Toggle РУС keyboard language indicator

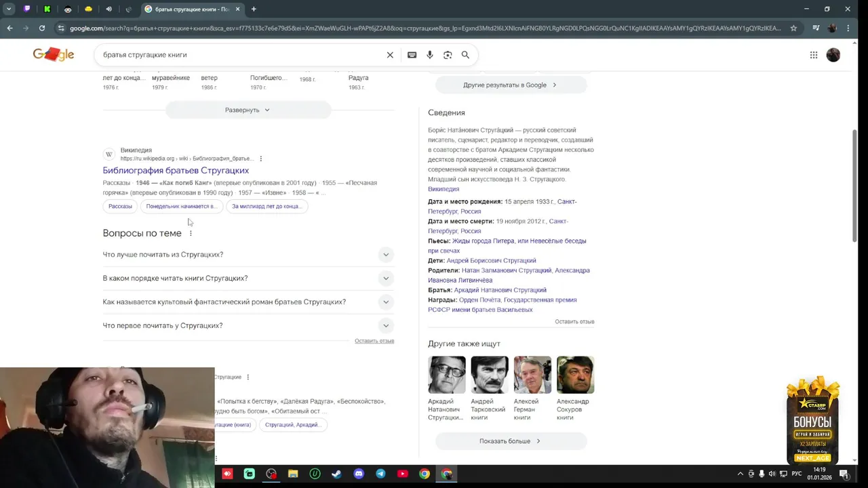tap(797, 474)
